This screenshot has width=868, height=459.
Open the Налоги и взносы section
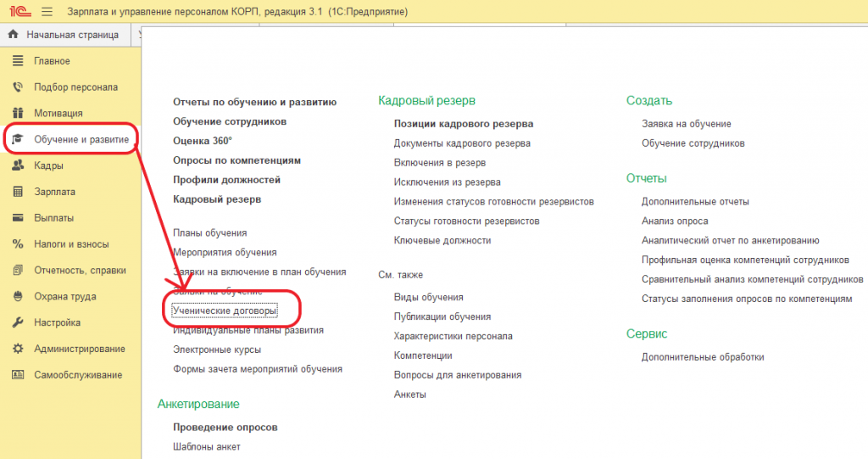[71, 243]
